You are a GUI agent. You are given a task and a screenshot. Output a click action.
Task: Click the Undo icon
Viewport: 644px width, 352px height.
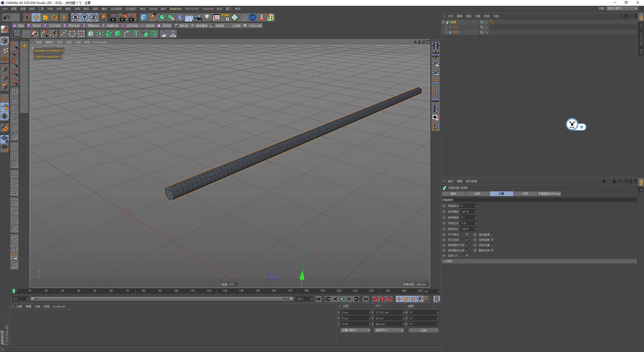point(6,17)
